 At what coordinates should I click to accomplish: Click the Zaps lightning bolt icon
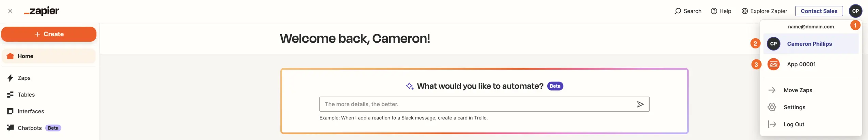(x=10, y=78)
